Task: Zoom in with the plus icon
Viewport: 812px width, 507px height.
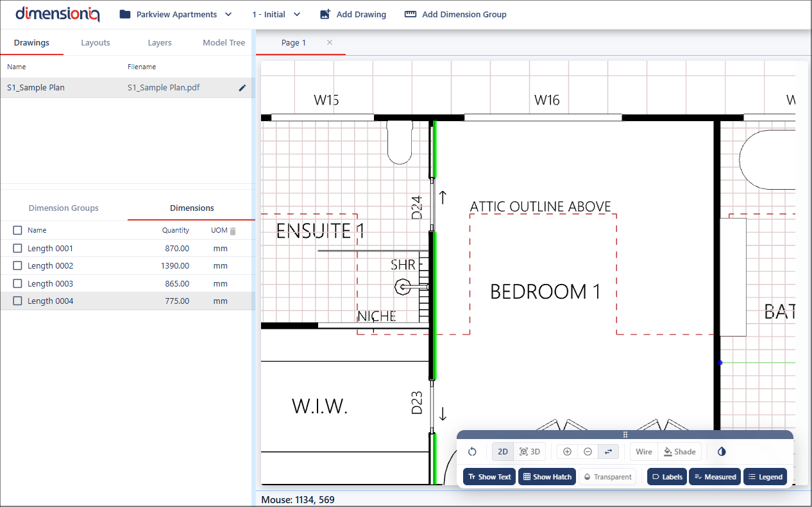Action: click(567, 452)
